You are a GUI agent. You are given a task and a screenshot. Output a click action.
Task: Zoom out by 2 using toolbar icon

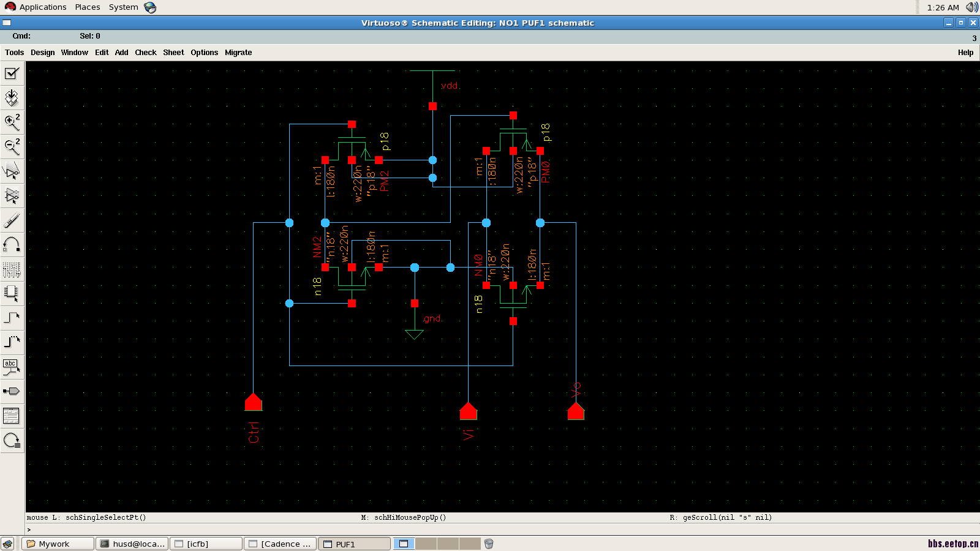[12, 147]
